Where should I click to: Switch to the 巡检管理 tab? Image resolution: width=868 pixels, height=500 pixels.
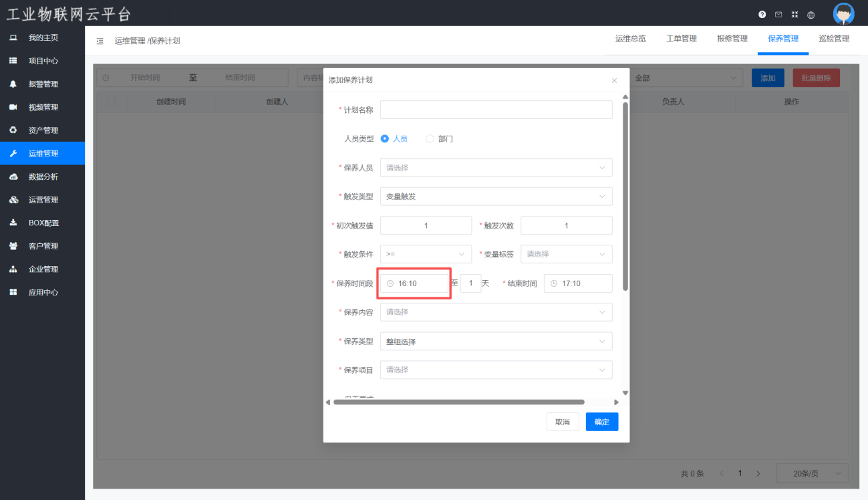tap(834, 39)
